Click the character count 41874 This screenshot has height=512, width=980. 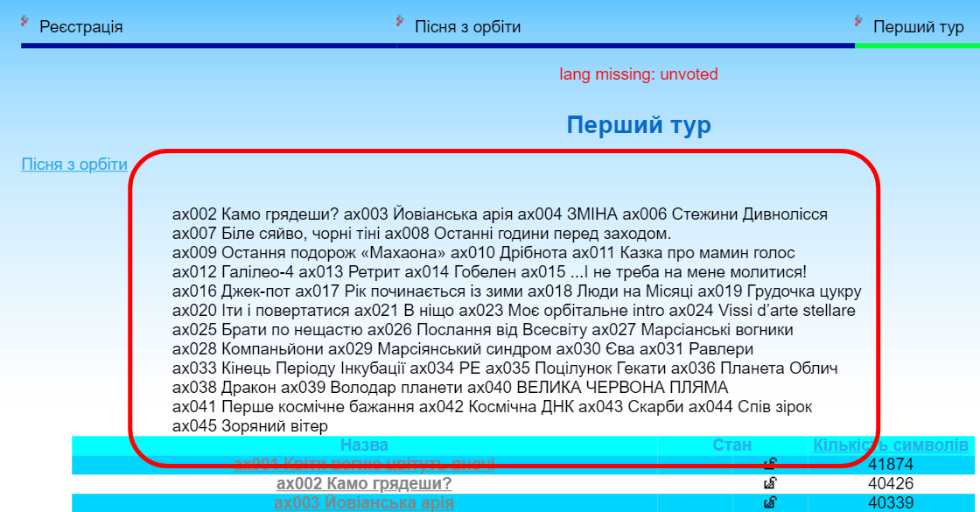click(x=891, y=466)
